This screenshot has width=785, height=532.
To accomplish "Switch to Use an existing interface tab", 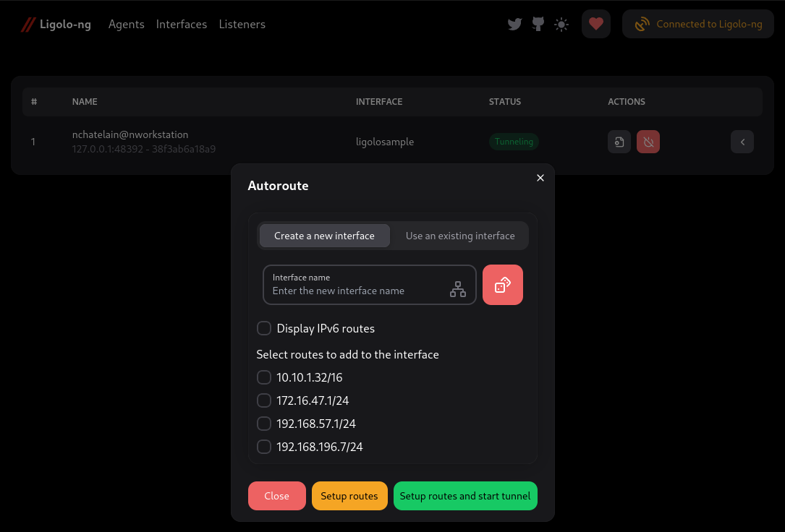I will click(x=460, y=236).
